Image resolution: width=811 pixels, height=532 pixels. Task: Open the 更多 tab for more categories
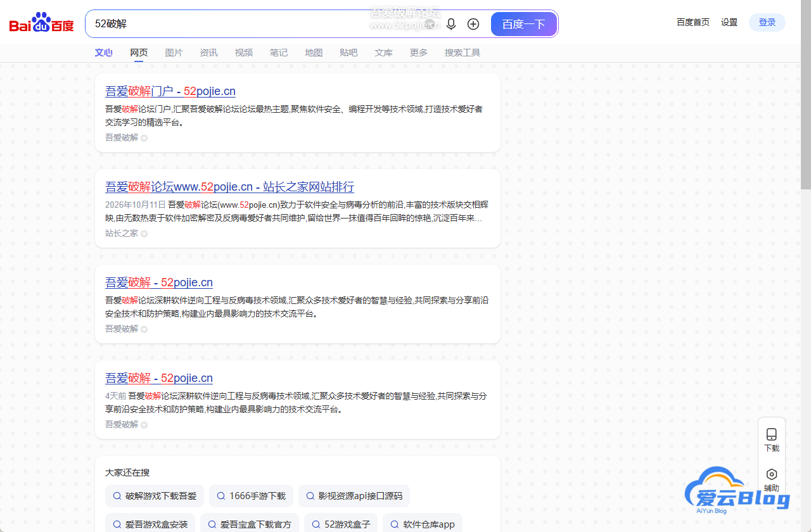pos(419,53)
